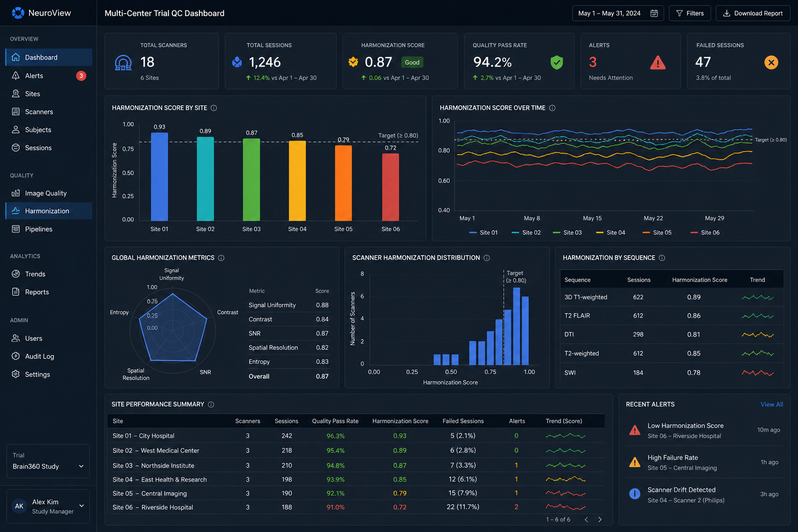The height and width of the screenshot is (532, 798).
Task: Go to next page of site table
Action: (x=600, y=520)
